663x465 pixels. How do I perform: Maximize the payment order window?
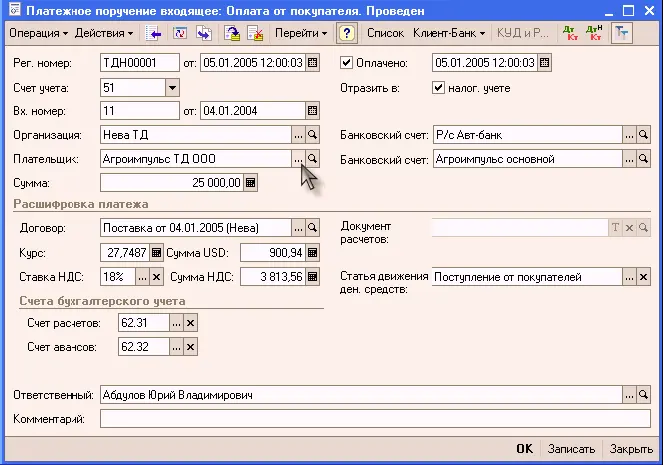tap(629, 11)
